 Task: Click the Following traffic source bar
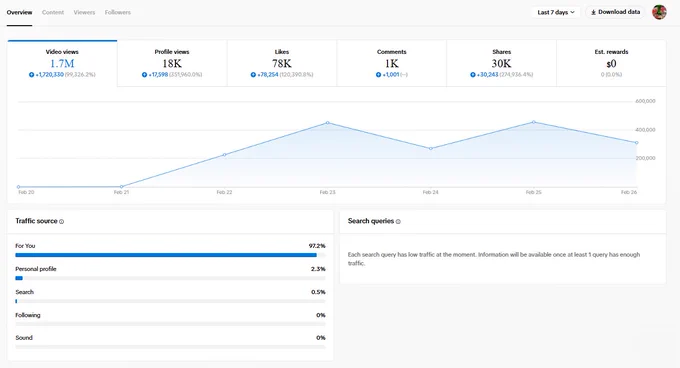tap(170, 324)
